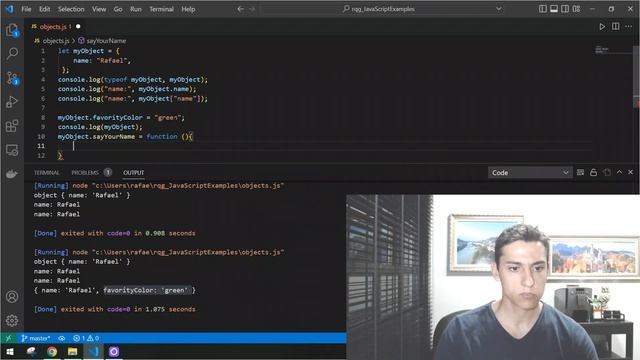Open the Edit menu

click(x=44, y=9)
